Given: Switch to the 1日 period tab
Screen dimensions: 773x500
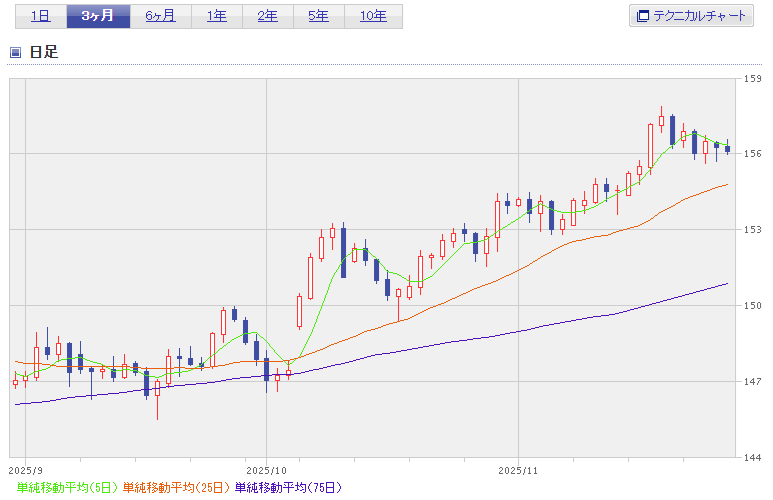Looking at the screenshot, I should (x=41, y=16).
